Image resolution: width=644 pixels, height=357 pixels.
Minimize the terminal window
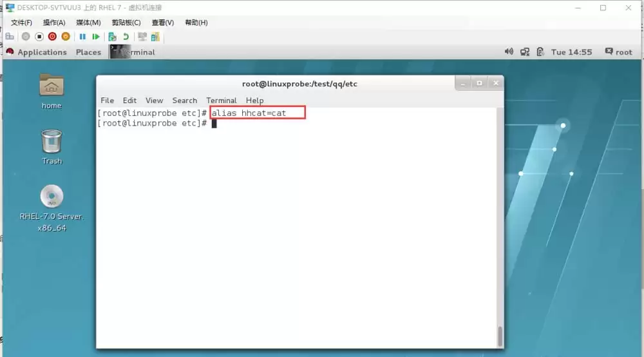[x=463, y=83]
